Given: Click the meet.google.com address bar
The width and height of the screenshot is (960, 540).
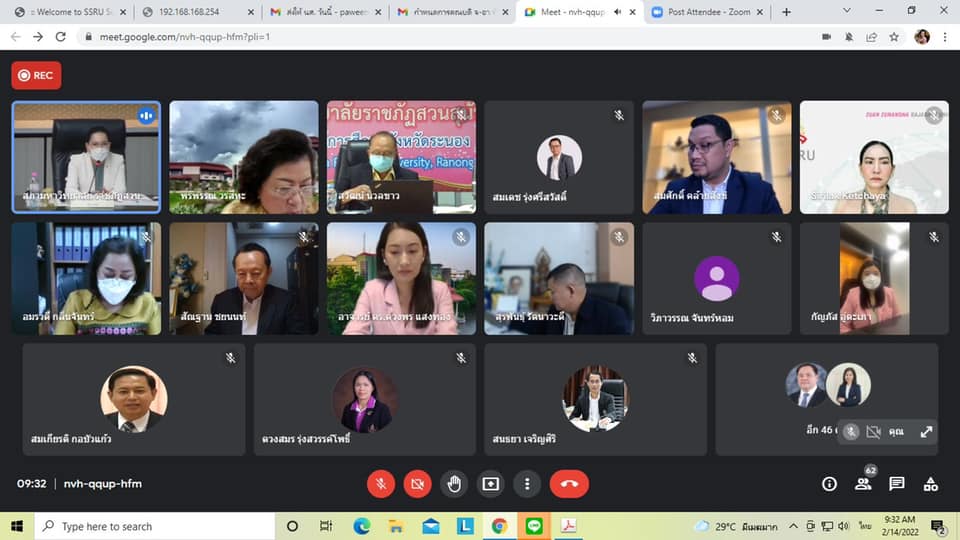Looking at the screenshot, I should [400, 36].
